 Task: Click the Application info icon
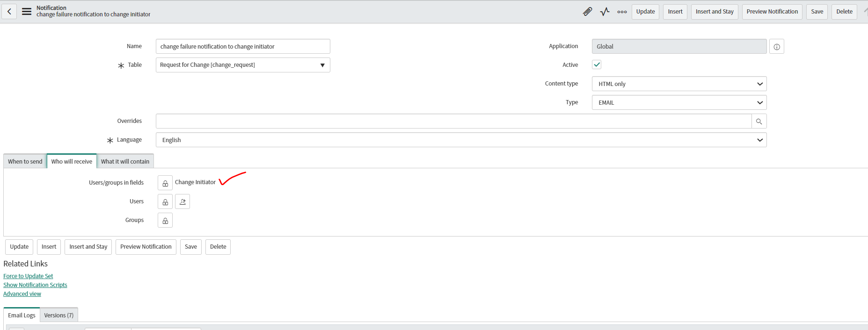(x=777, y=47)
